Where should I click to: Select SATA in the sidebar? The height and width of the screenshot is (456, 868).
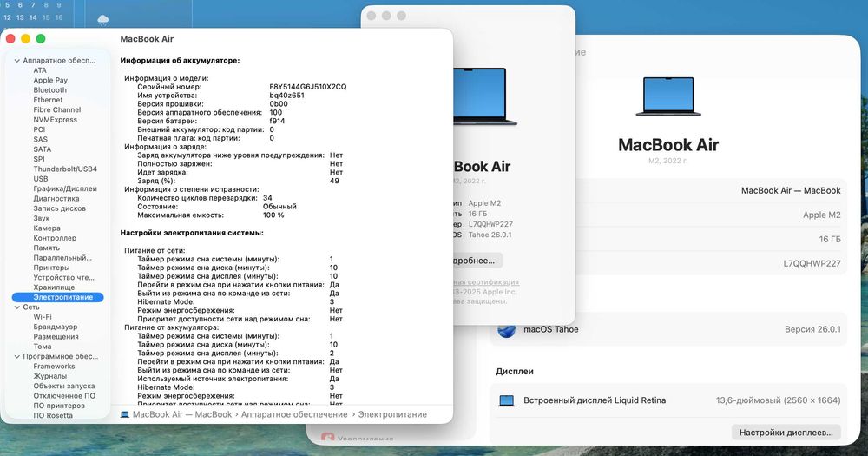pyautogui.click(x=42, y=149)
